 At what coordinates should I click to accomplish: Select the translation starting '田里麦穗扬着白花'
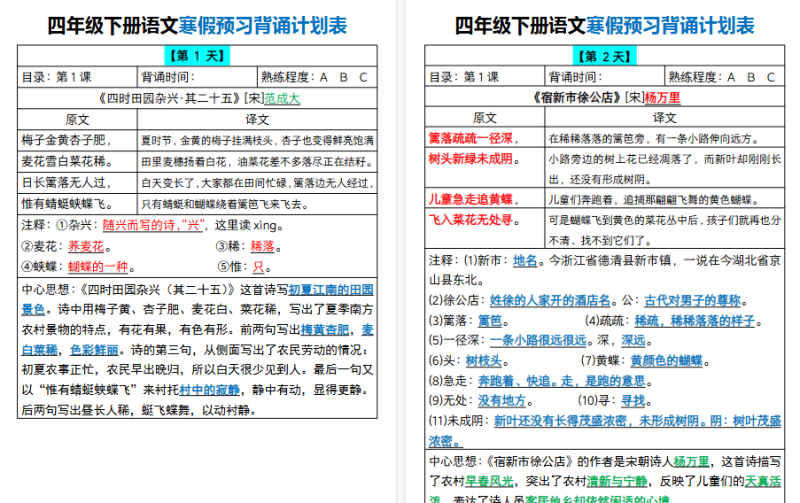coord(257,162)
